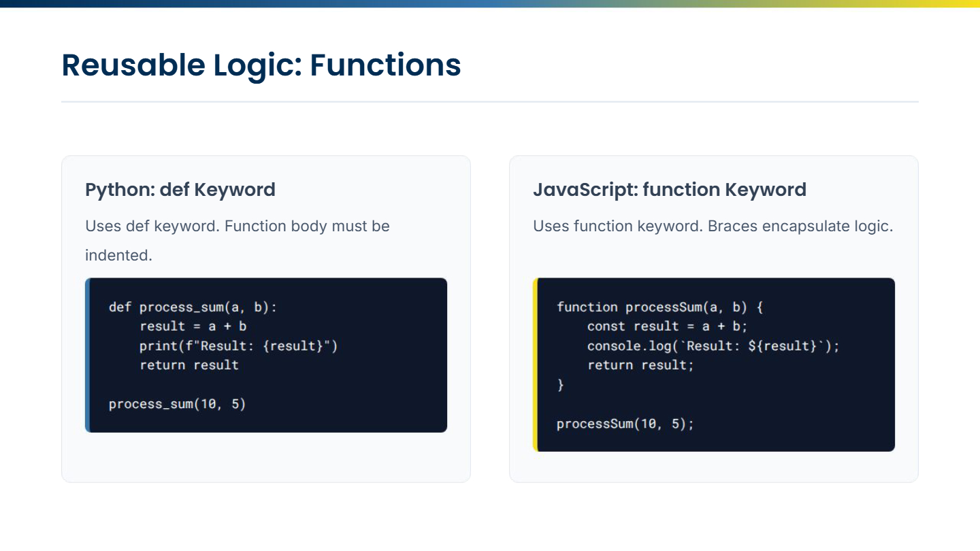Select the const result = a + b; line

pyautogui.click(x=667, y=327)
